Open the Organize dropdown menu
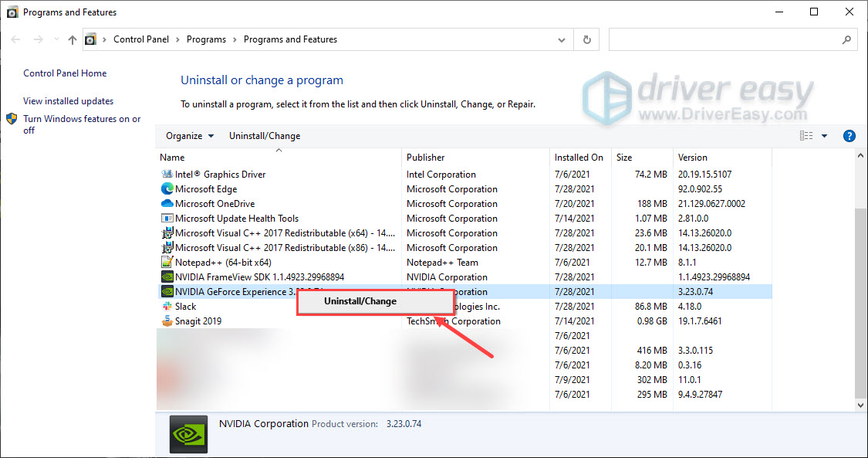Image resolution: width=868 pixels, height=458 pixels. point(188,135)
